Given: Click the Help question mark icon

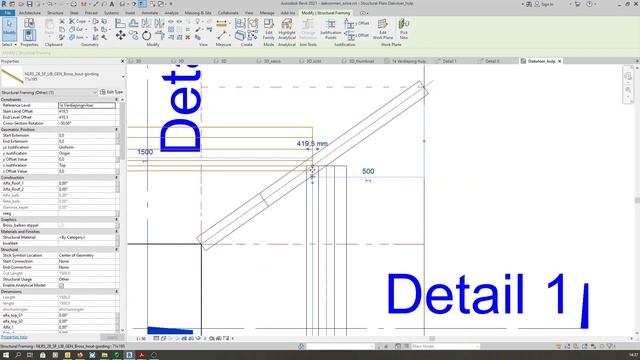Looking at the screenshot, I should [589, 4].
